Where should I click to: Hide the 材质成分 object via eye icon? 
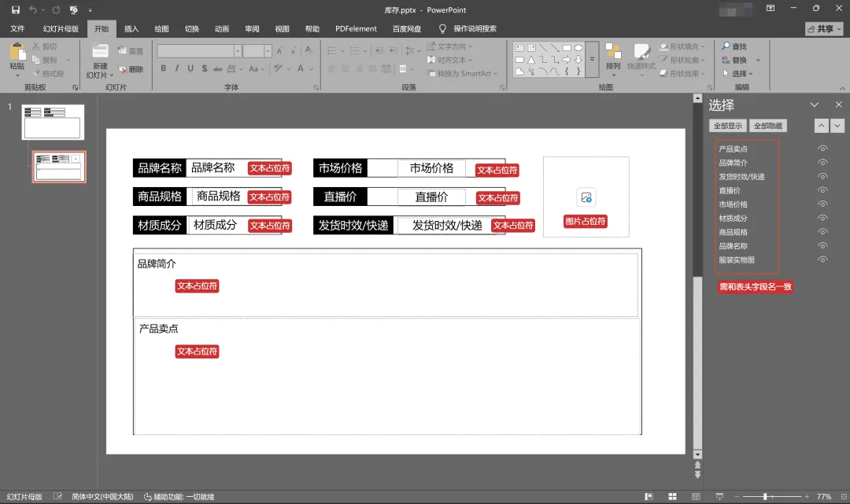click(x=822, y=218)
